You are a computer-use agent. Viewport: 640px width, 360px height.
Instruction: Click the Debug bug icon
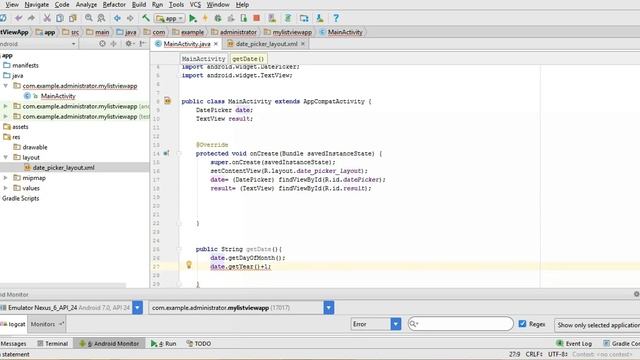tap(218, 18)
